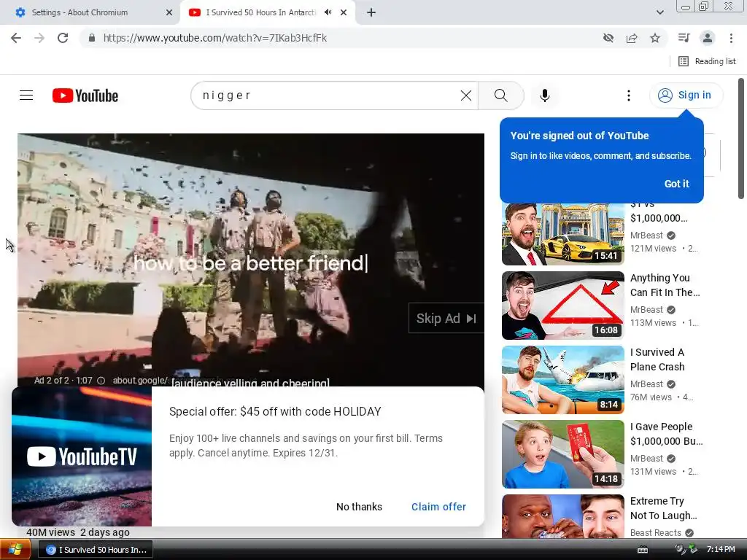Click Claim offer
This screenshot has width=747, height=560.
[x=438, y=507]
